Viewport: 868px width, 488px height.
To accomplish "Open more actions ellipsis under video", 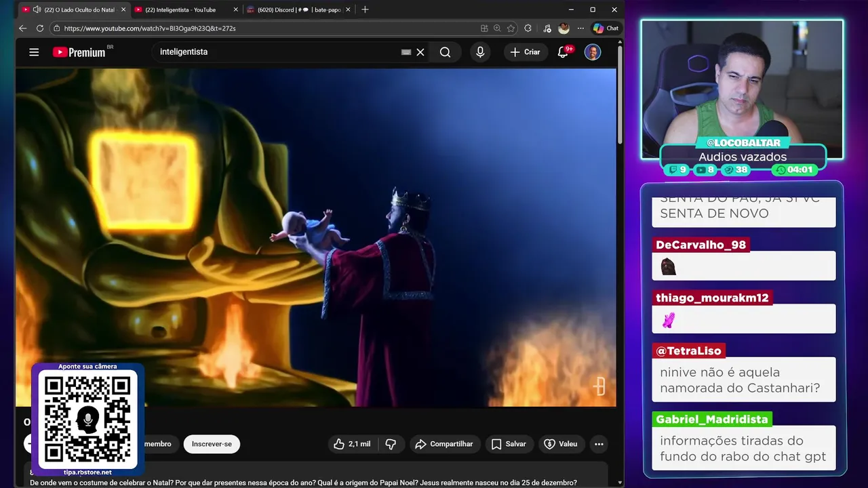I will click(599, 444).
